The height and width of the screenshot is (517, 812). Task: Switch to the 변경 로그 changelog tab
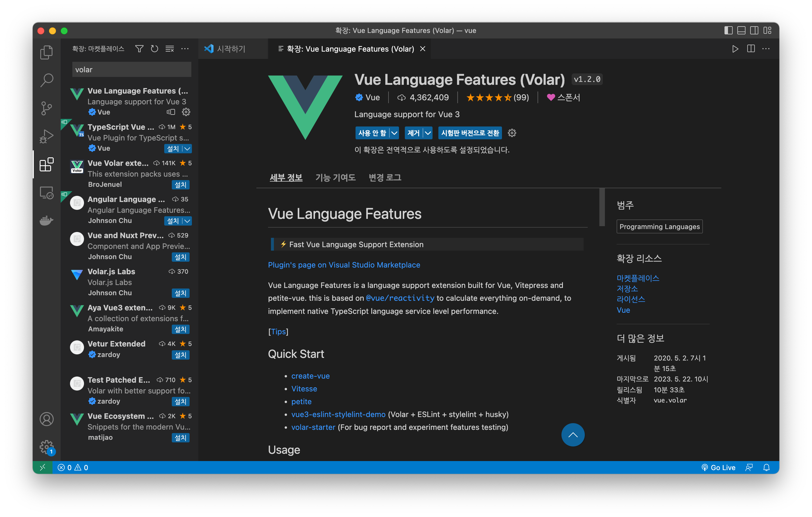385,177
